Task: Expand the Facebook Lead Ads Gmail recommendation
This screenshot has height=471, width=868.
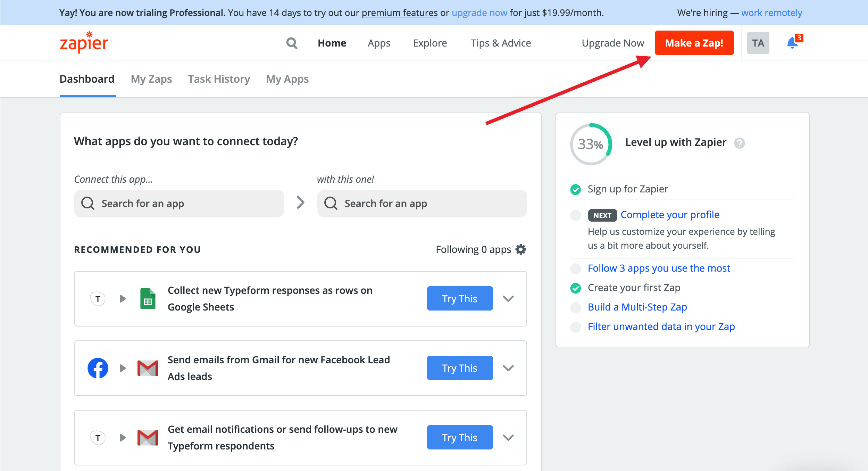Action: pos(508,368)
